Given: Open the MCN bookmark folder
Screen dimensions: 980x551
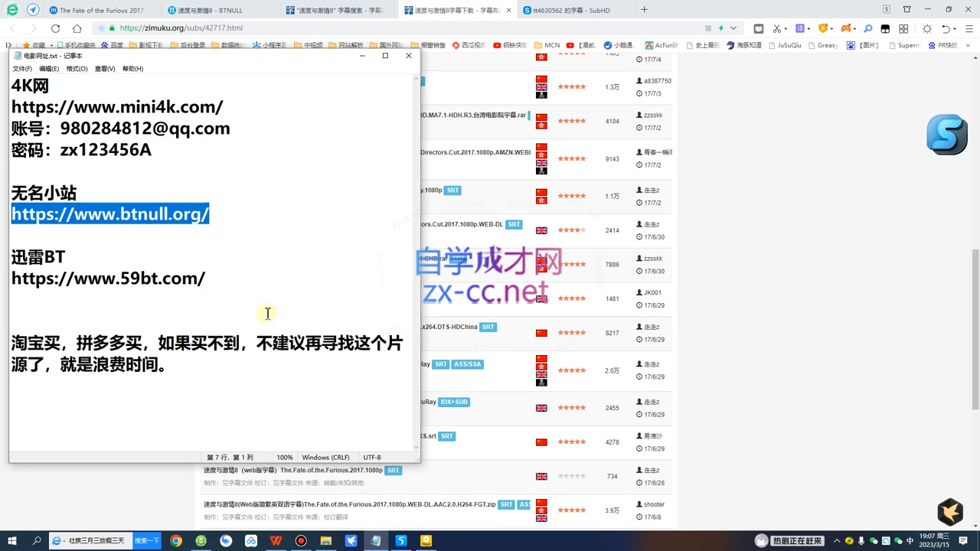Looking at the screenshot, I should (547, 45).
